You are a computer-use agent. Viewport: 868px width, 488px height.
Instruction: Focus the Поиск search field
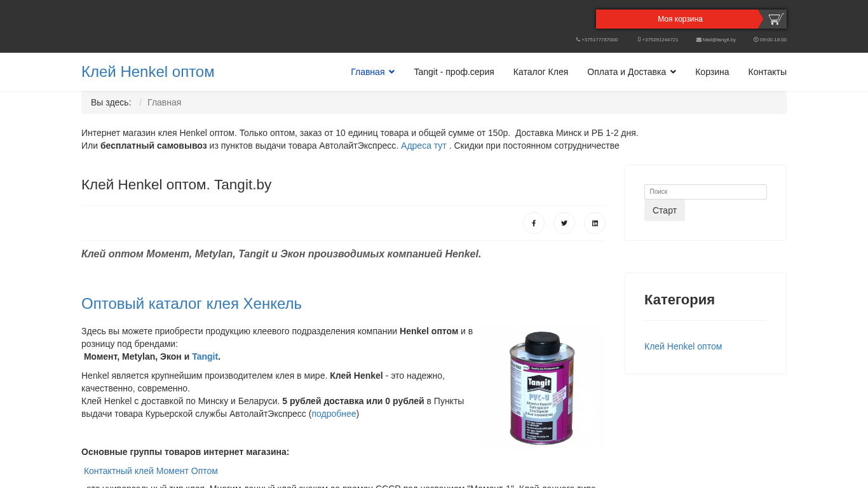pos(705,191)
